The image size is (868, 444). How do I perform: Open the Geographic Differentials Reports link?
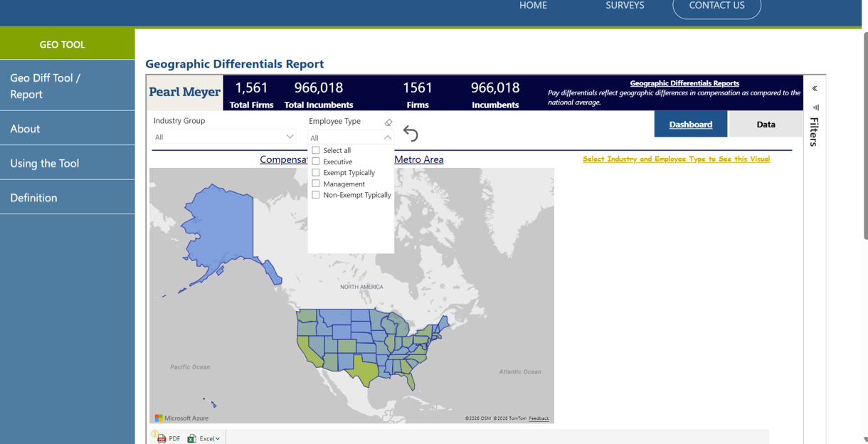pyautogui.click(x=684, y=83)
